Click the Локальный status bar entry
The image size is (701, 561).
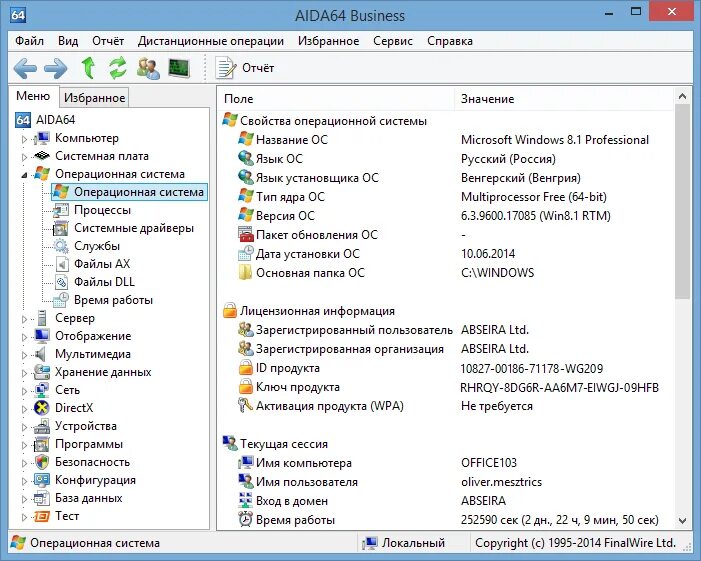point(404,543)
